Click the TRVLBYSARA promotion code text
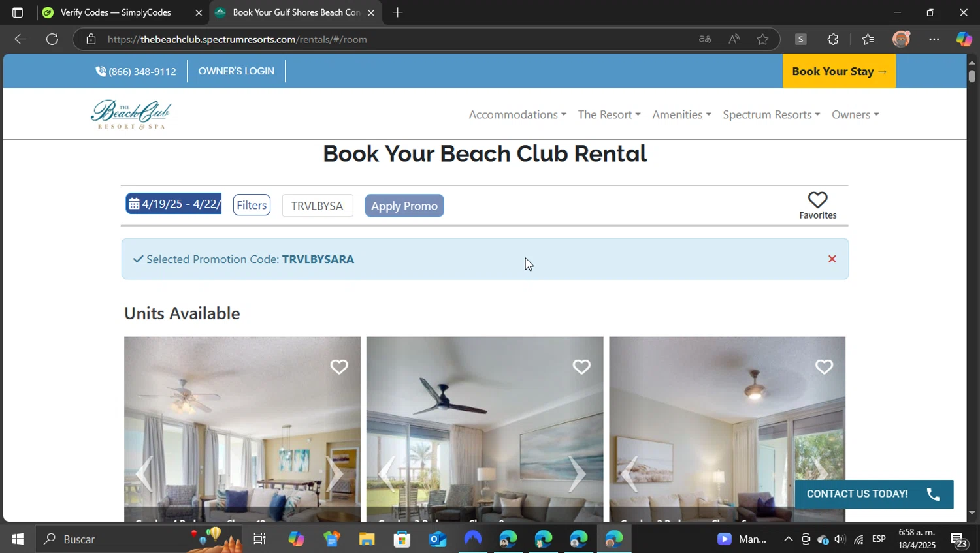The image size is (980, 553). point(318,259)
